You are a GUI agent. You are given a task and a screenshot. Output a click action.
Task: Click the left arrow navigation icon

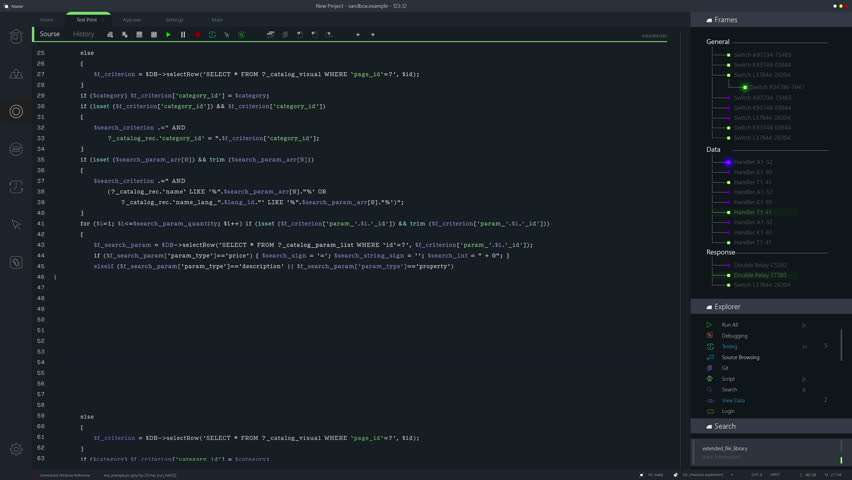point(358,35)
